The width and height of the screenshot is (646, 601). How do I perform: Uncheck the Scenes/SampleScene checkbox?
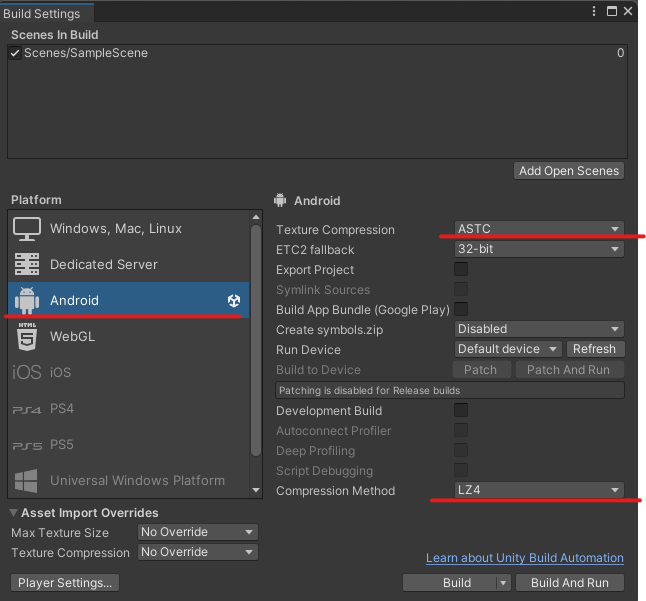(x=15, y=53)
